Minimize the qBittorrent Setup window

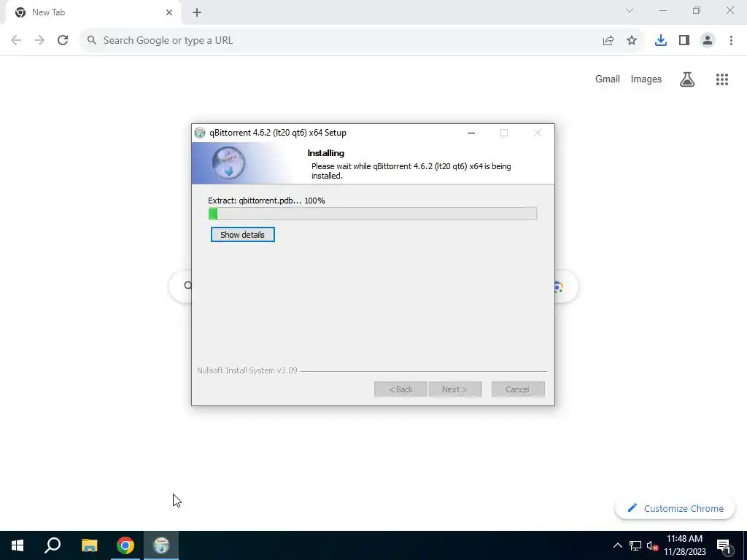click(471, 133)
